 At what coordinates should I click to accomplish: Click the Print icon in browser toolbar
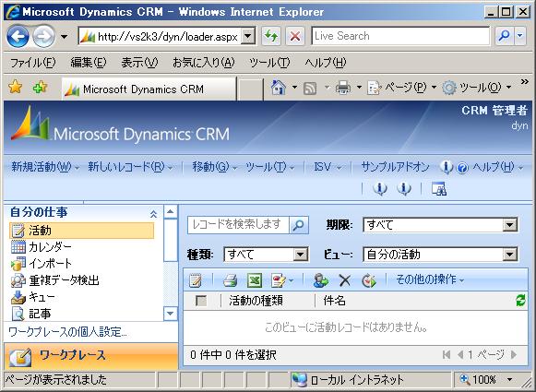(343, 88)
